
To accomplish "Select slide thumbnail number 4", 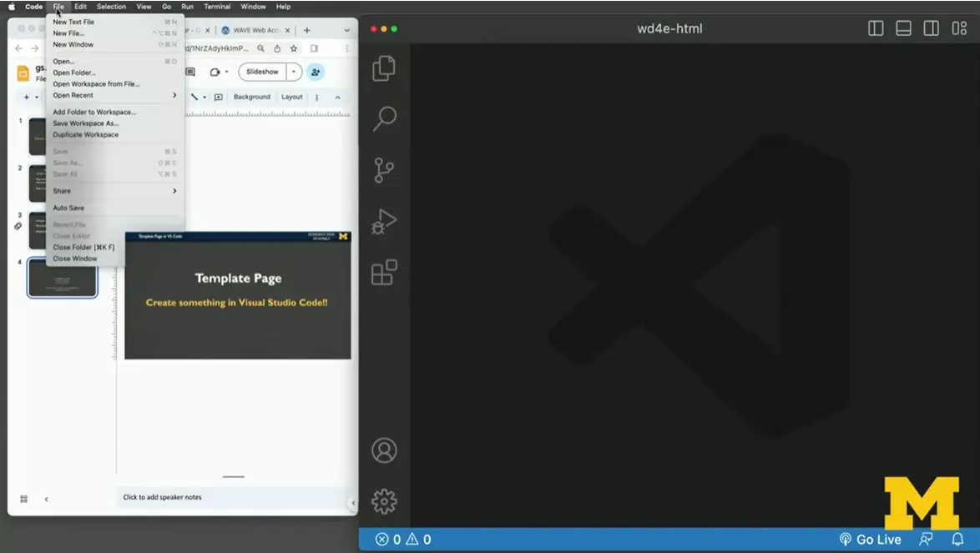I will coord(62,278).
